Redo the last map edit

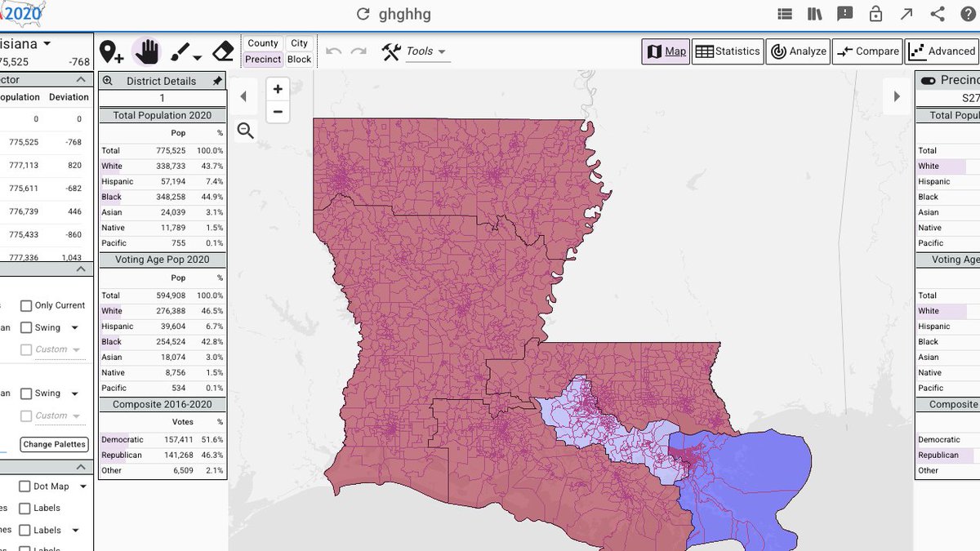click(359, 51)
